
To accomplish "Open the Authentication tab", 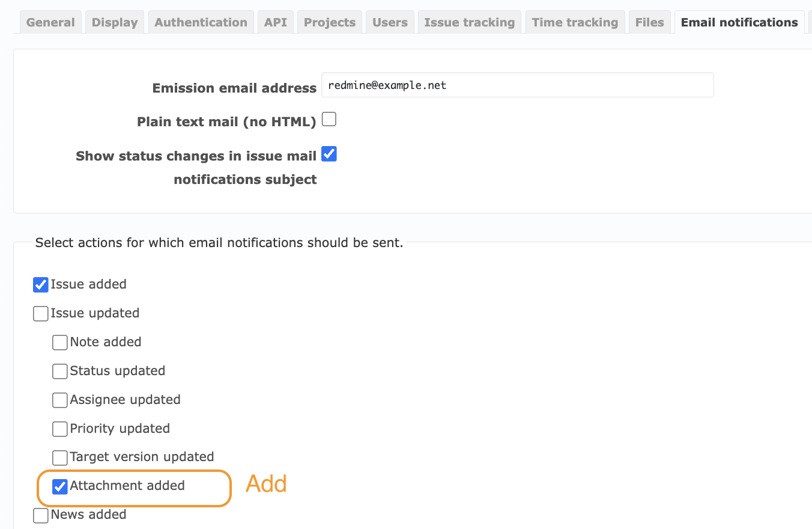I will [201, 22].
